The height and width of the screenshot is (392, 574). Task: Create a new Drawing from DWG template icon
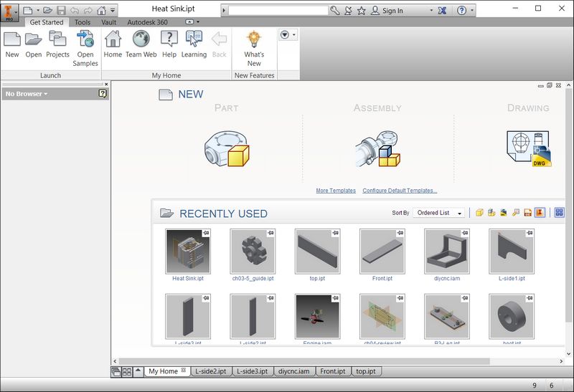pyautogui.click(x=529, y=149)
